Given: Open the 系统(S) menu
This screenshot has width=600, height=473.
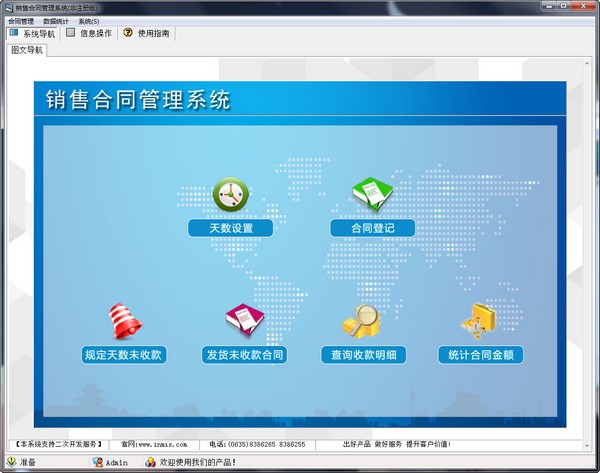Looking at the screenshot, I should coord(89,21).
